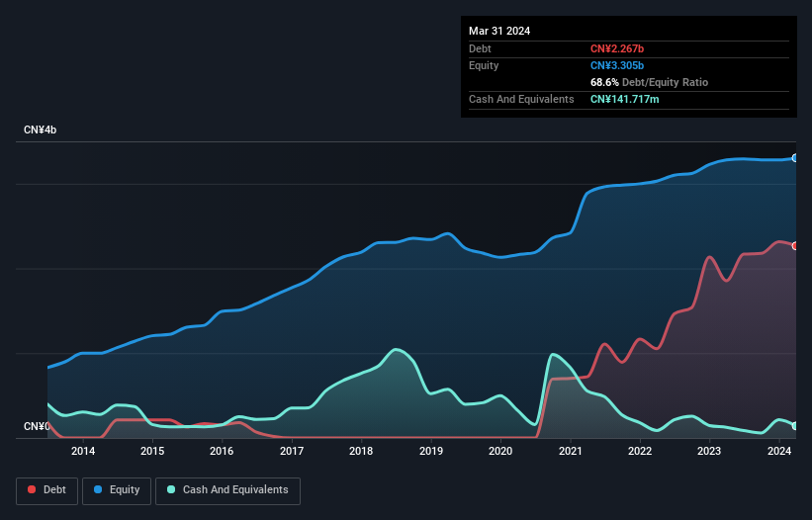Click the Debt row label in tooltip
This screenshot has width=812, height=520.
(x=480, y=48)
